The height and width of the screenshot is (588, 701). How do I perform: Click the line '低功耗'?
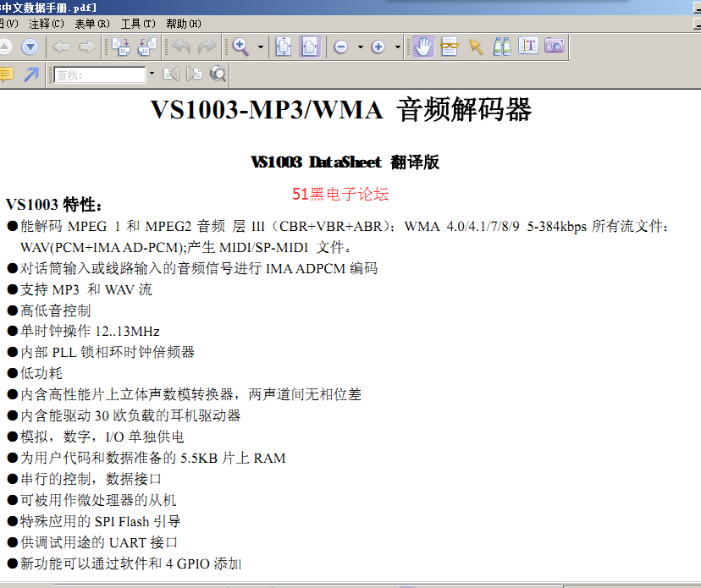pos(41,373)
